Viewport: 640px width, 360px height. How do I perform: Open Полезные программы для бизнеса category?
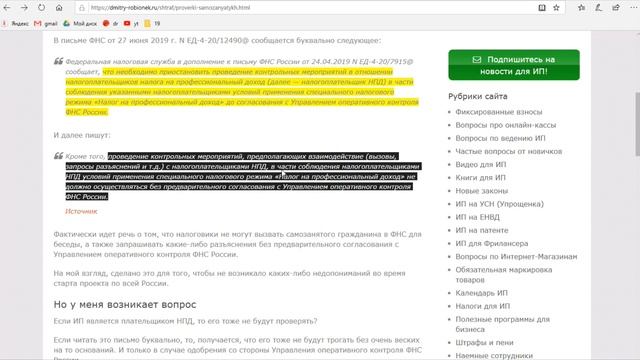pyautogui.click(x=503, y=324)
